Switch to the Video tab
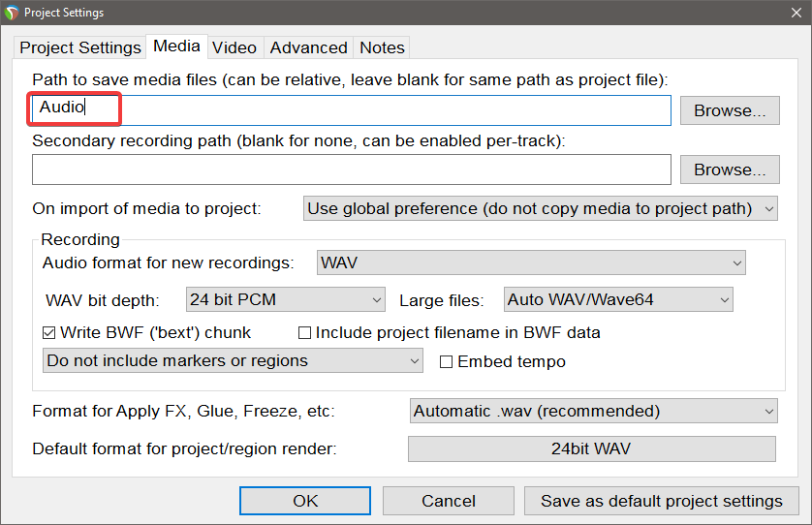 click(x=234, y=47)
